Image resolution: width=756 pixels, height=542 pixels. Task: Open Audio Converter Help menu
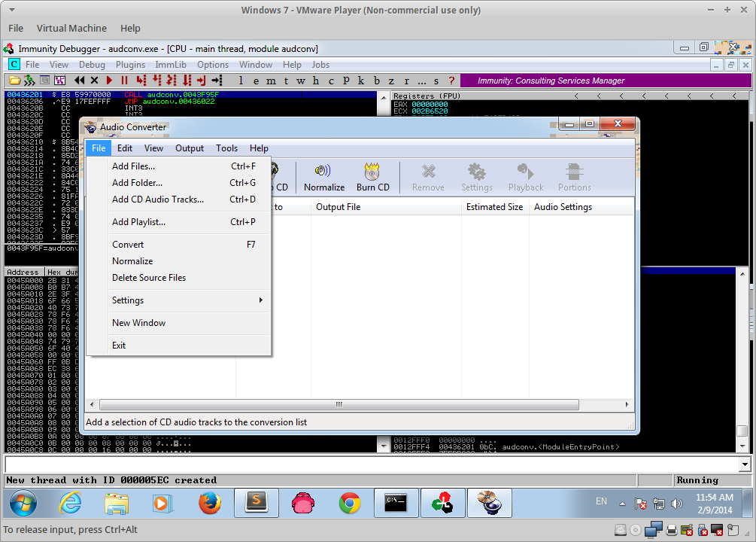tap(259, 148)
